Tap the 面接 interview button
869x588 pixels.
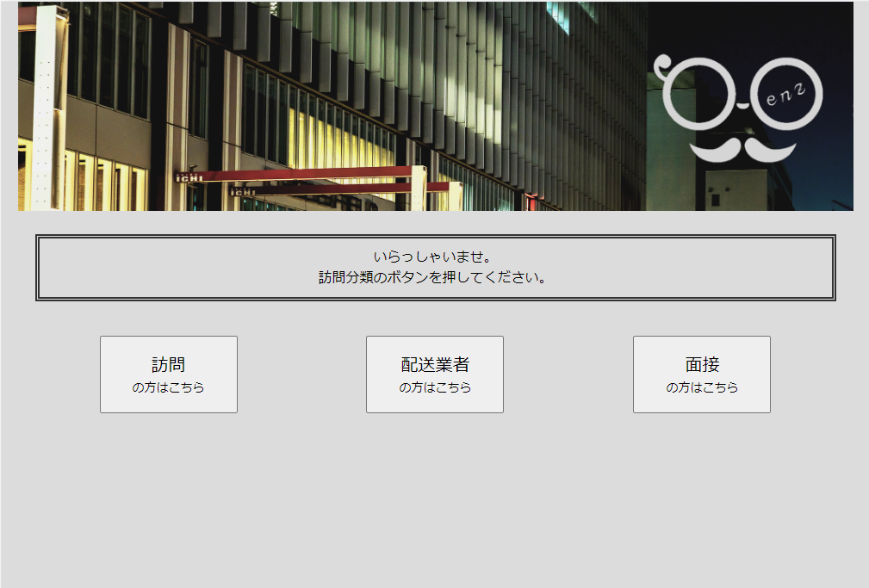(x=702, y=374)
